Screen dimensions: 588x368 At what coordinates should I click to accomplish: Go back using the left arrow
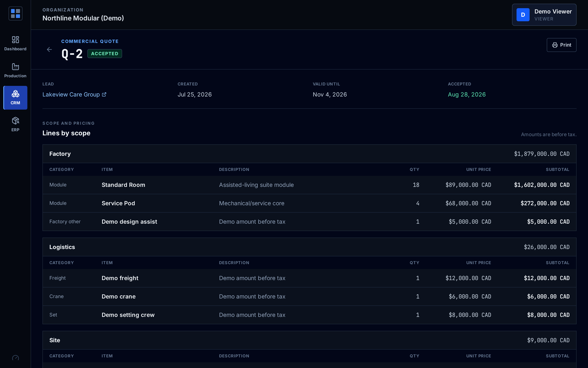tap(49, 50)
